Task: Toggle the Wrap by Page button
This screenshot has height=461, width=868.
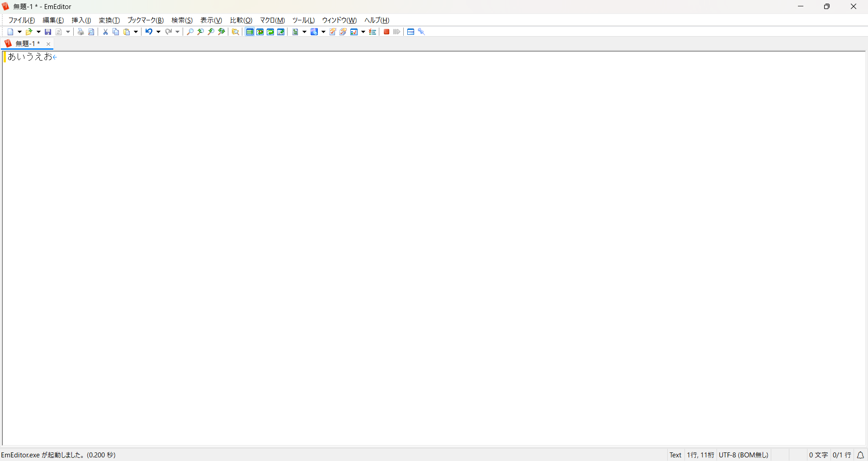Action: coord(281,32)
